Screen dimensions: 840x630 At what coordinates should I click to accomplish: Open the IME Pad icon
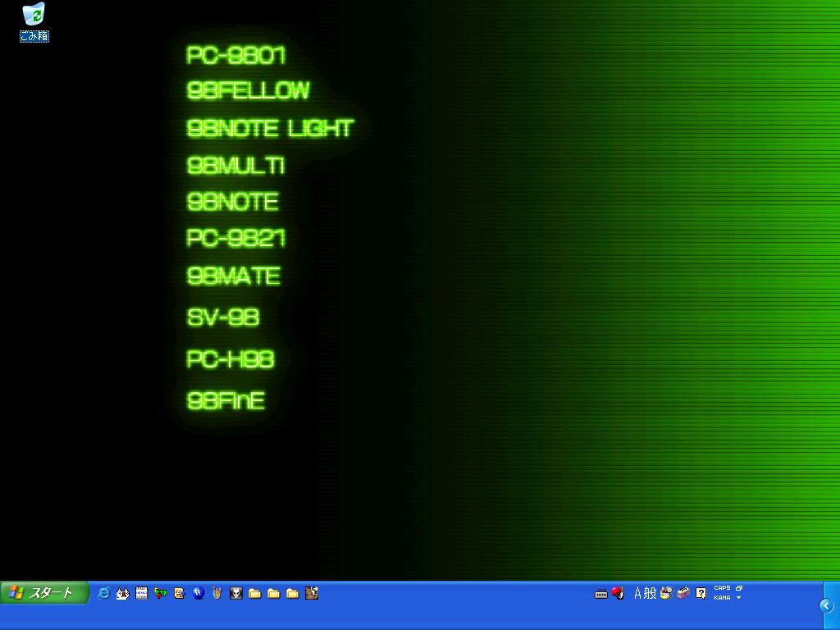click(x=666, y=593)
